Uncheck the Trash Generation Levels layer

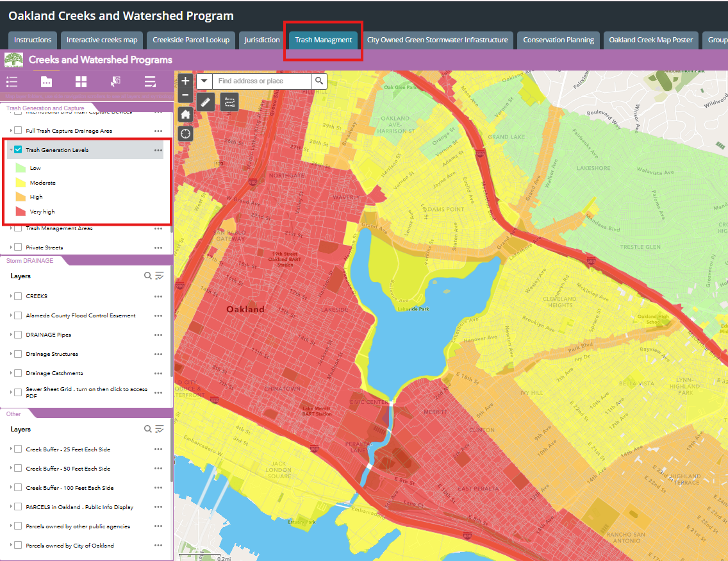(x=18, y=150)
